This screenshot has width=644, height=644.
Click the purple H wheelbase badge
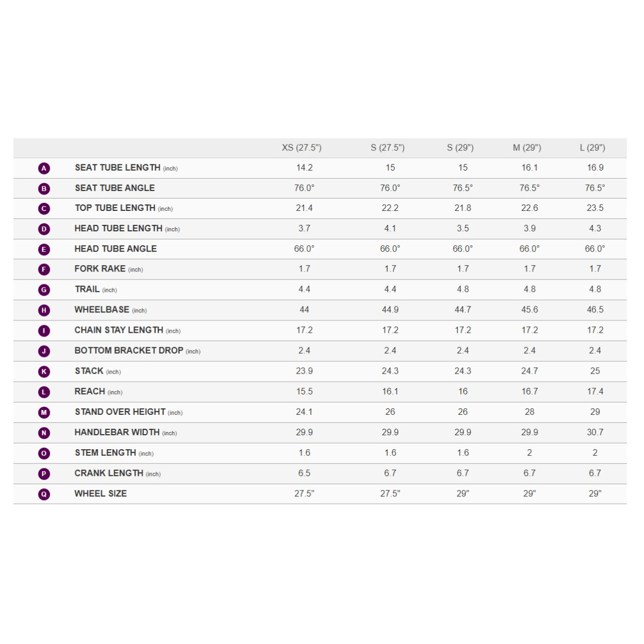point(44,310)
